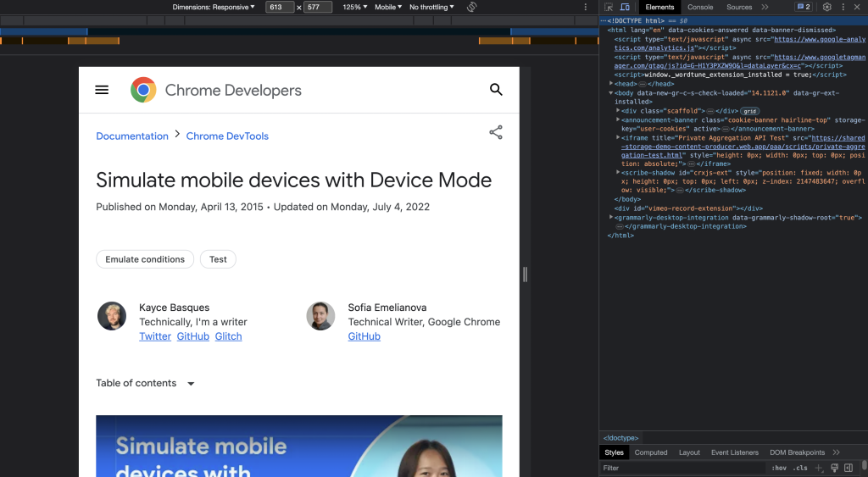Open the 125% zoom dropdown

355,7
